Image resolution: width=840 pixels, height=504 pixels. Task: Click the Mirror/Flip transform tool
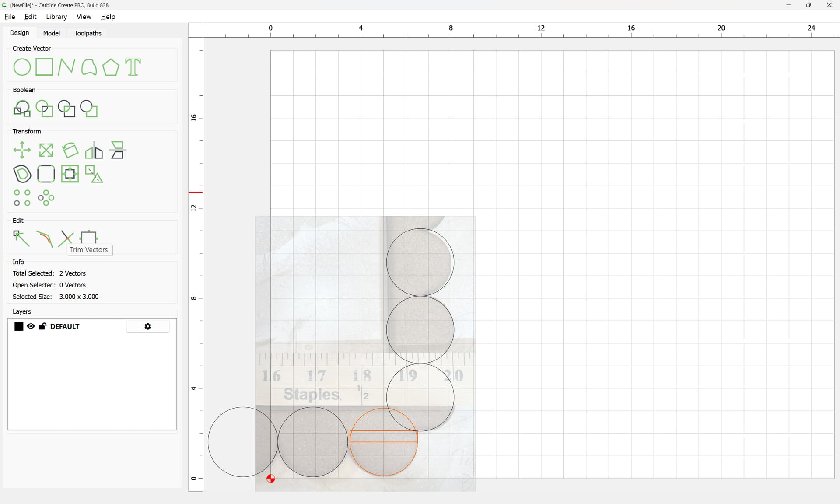94,150
